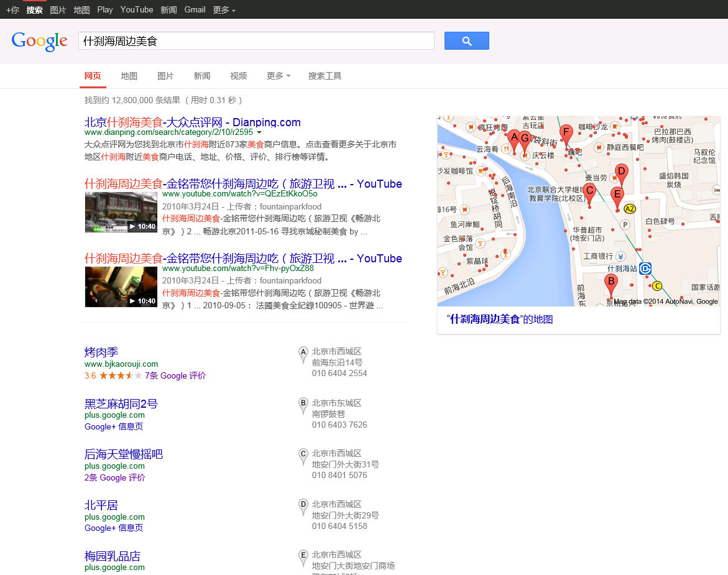Open first 什刹海周边美食 YouTube result title
The image size is (728, 575).
(x=243, y=184)
